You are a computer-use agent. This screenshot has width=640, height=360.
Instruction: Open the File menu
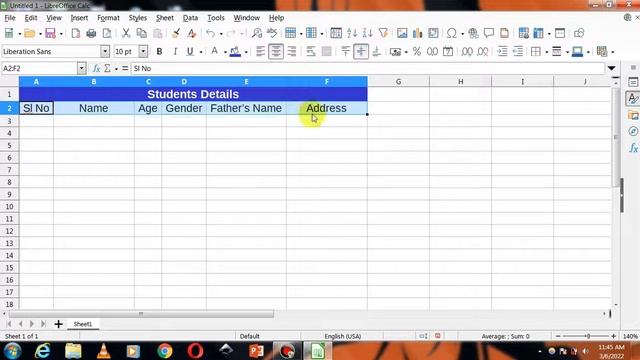click(10, 18)
